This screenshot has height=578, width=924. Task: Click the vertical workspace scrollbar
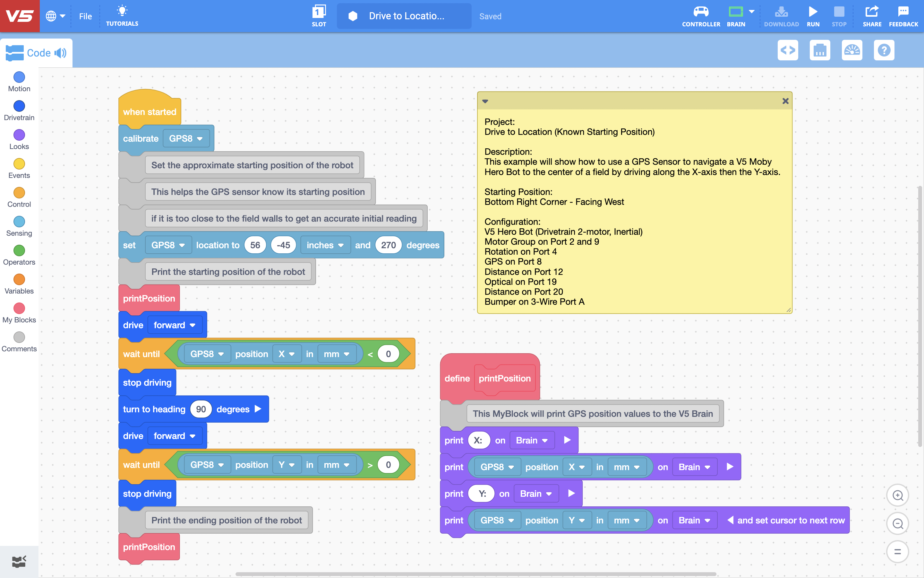pos(920,316)
